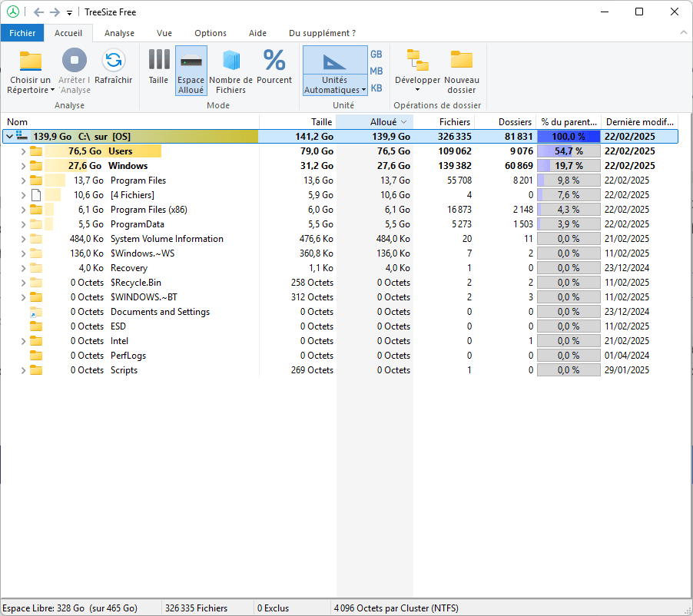This screenshot has width=693, height=616.
Task: Click the PerfLogs folder icon
Action: point(36,356)
